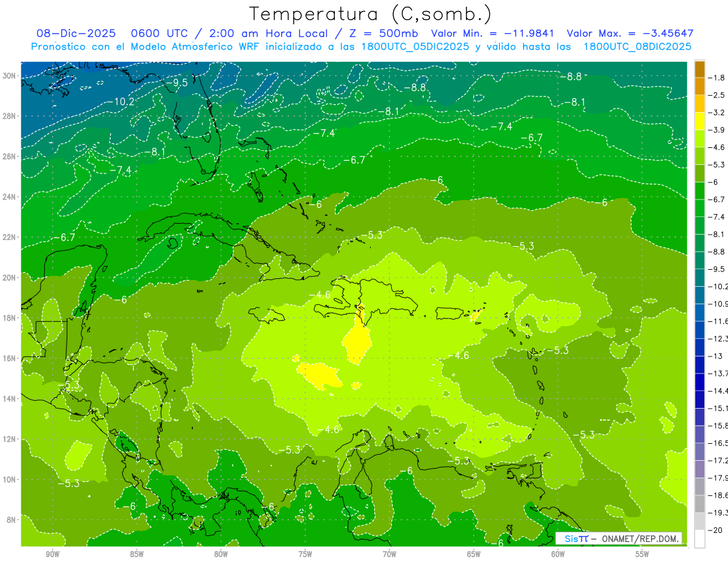
Task: Click the "55W" longitude axis label
Action: pos(642,555)
